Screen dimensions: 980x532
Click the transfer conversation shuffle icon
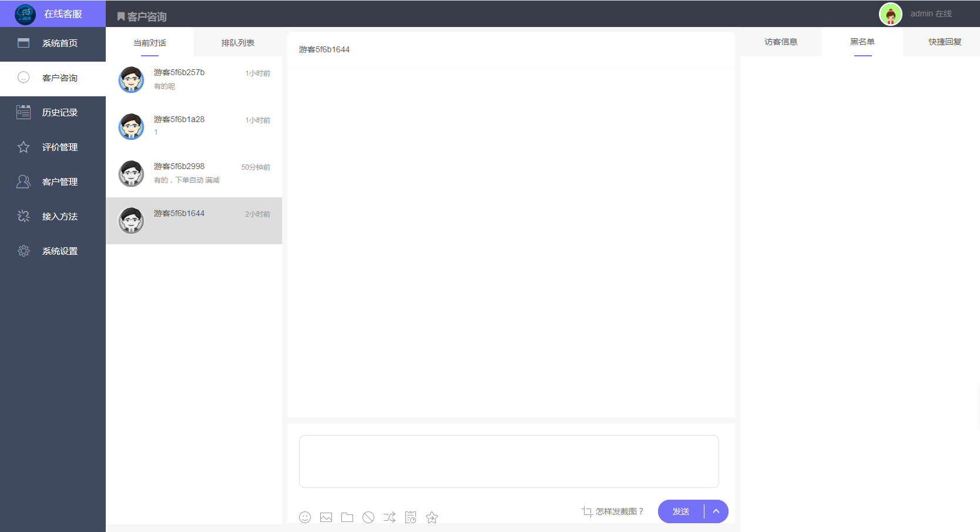[x=390, y=517]
